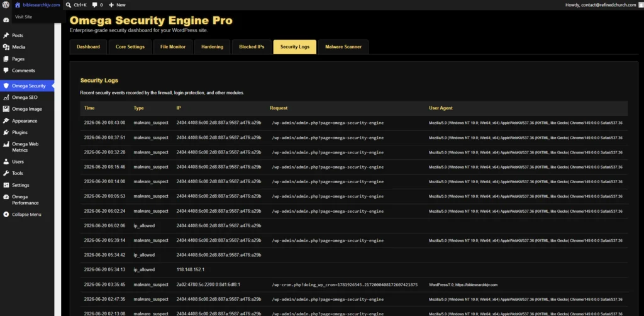The height and width of the screenshot is (316, 644).
Task: Click the Appearance paintbrush icon
Action: (x=6, y=121)
